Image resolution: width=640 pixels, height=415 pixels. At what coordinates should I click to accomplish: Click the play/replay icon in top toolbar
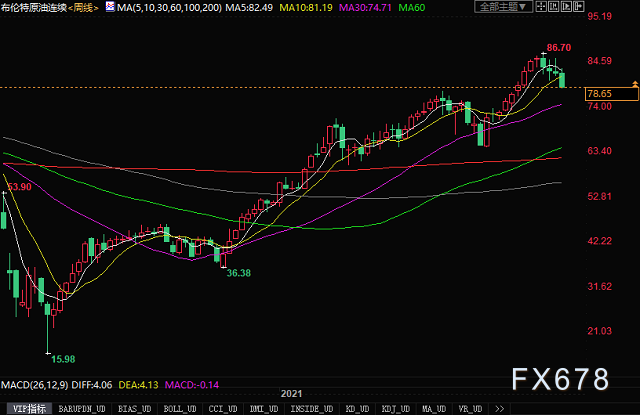click(x=567, y=7)
